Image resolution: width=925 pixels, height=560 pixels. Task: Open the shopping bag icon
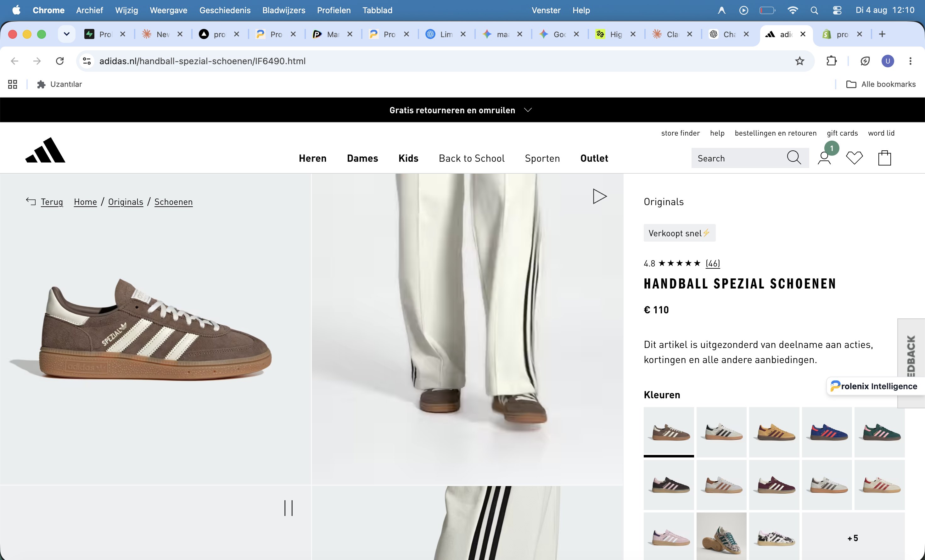(884, 158)
